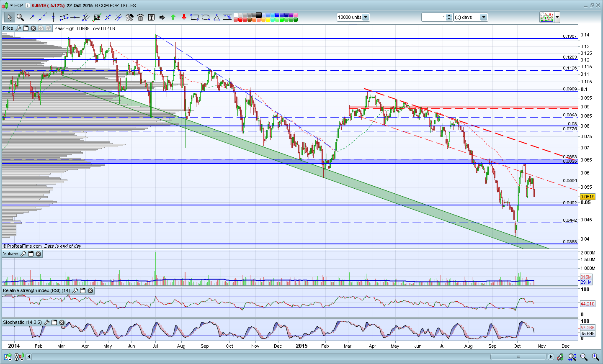Select the text annotation tool
Screen dimensions: 603x364
tap(151, 17)
